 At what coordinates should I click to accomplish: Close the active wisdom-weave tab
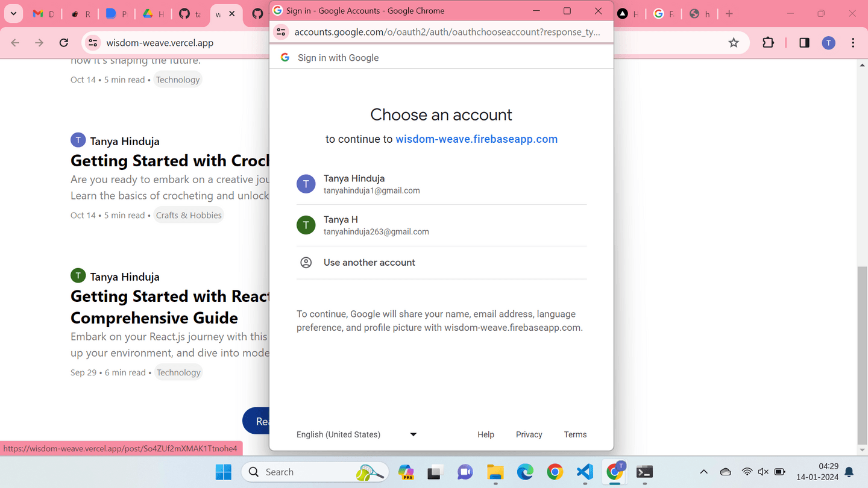pos(232,13)
